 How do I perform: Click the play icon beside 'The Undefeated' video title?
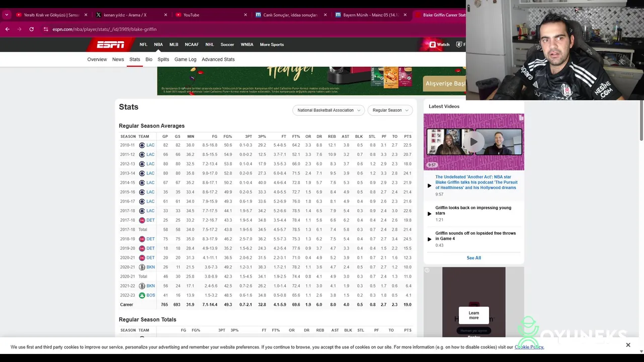click(x=429, y=186)
